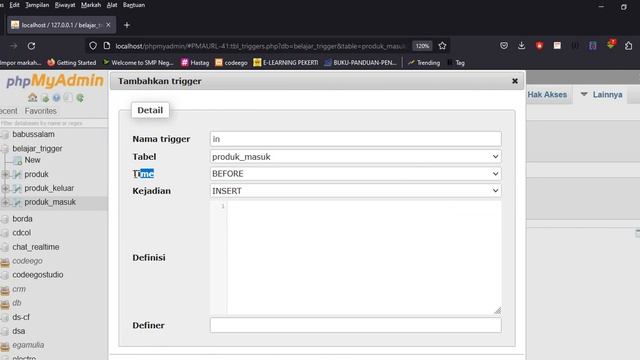
Task: Switch to the Hak Akses tab
Action: (x=547, y=95)
